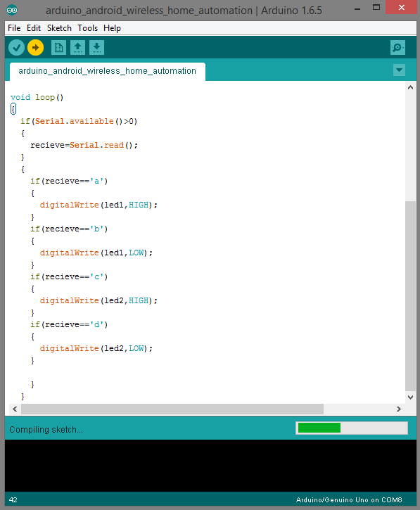Click the vertical scrollbar thumb

click(x=411, y=296)
